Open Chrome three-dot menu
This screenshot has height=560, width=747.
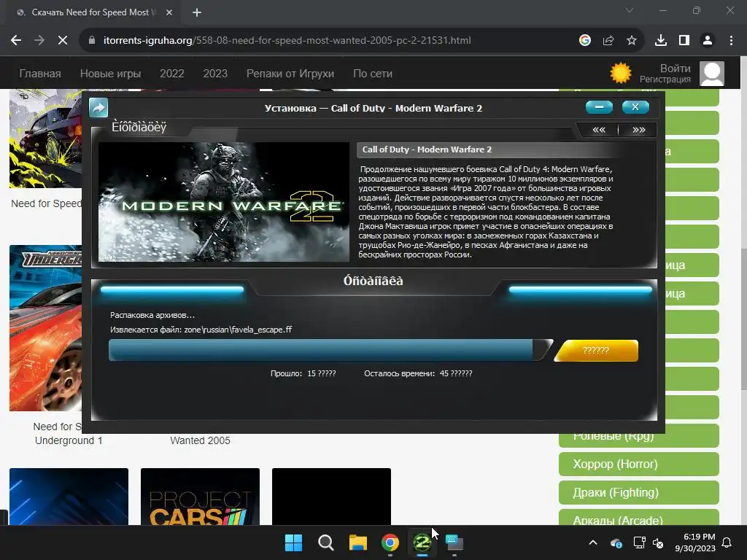[731, 41]
